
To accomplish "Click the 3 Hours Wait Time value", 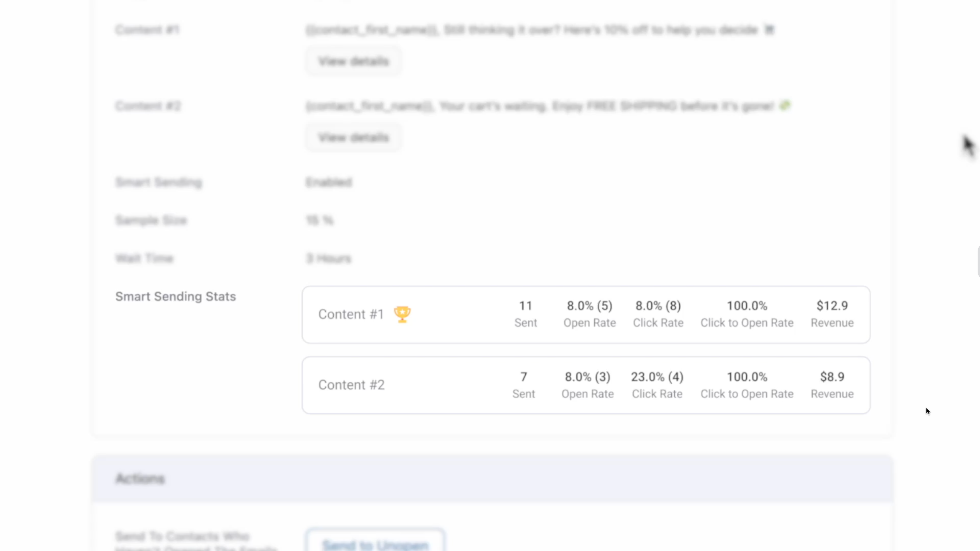I will (329, 259).
